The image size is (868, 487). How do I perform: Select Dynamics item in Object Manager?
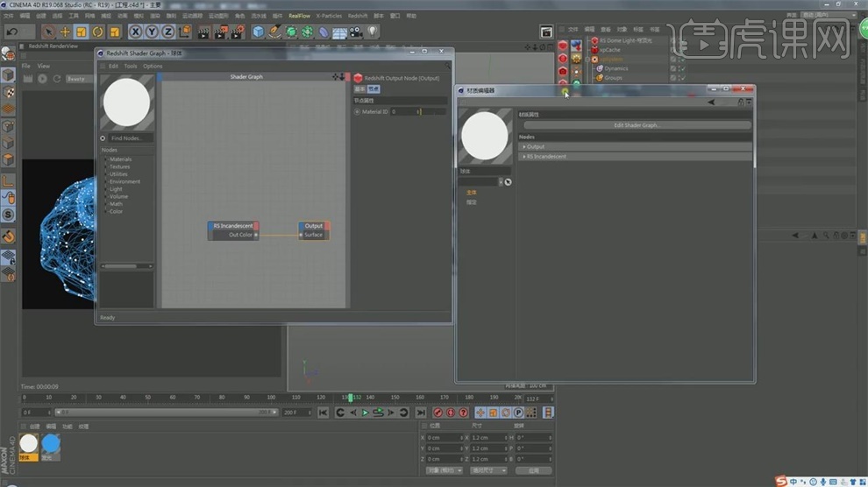pyautogui.click(x=616, y=68)
